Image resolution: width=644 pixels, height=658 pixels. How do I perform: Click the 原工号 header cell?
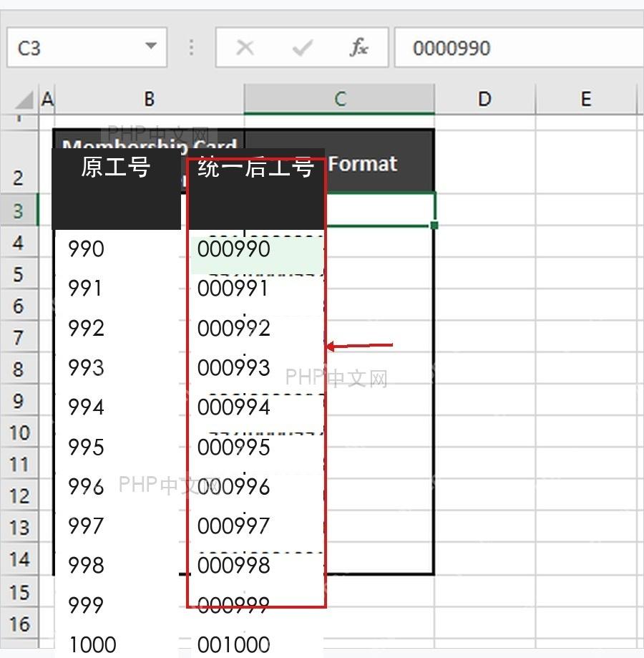[116, 189]
